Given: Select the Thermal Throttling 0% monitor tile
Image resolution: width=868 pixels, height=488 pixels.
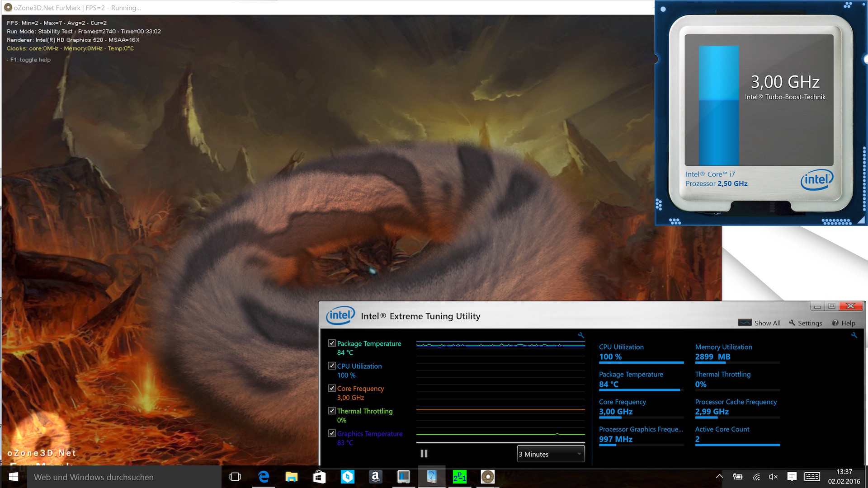Looking at the screenshot, I should 737,380.
